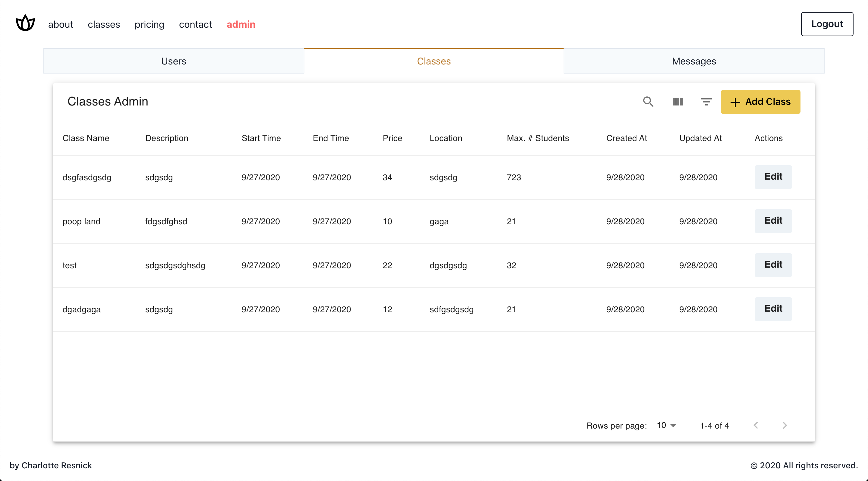This screenshot has width=868, height=481.
Task: Edit the dsgfasdgsdg class row
Action: pos(773,177)
